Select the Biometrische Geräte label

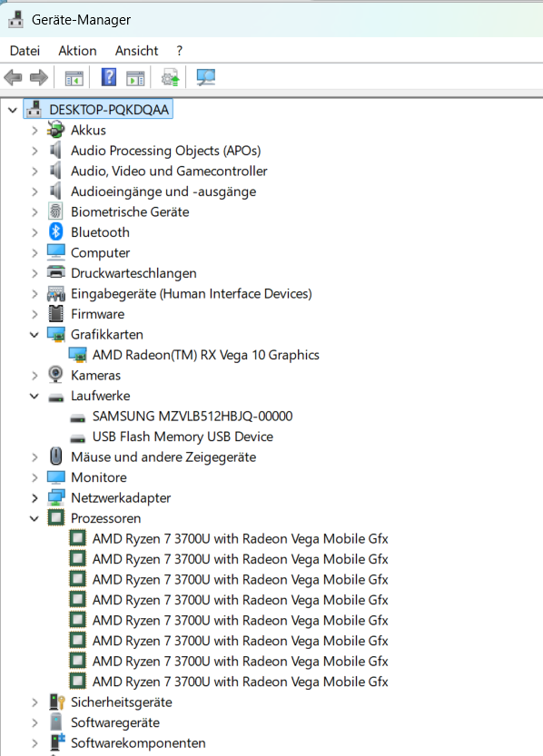coord(130,211)
